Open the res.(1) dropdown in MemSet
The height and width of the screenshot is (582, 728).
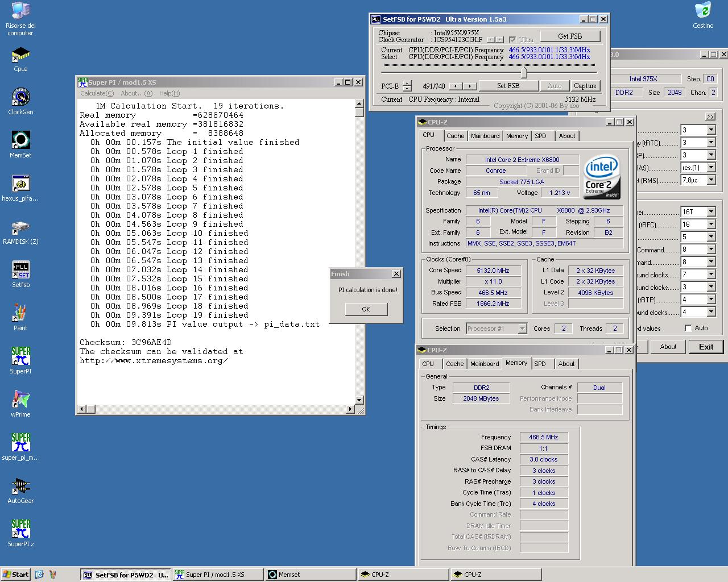pos(711,168)
